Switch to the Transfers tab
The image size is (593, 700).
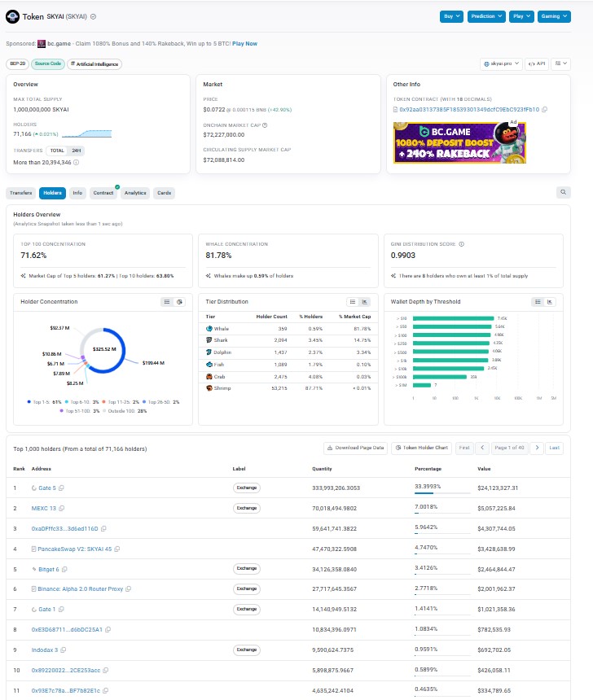point(21,193)
